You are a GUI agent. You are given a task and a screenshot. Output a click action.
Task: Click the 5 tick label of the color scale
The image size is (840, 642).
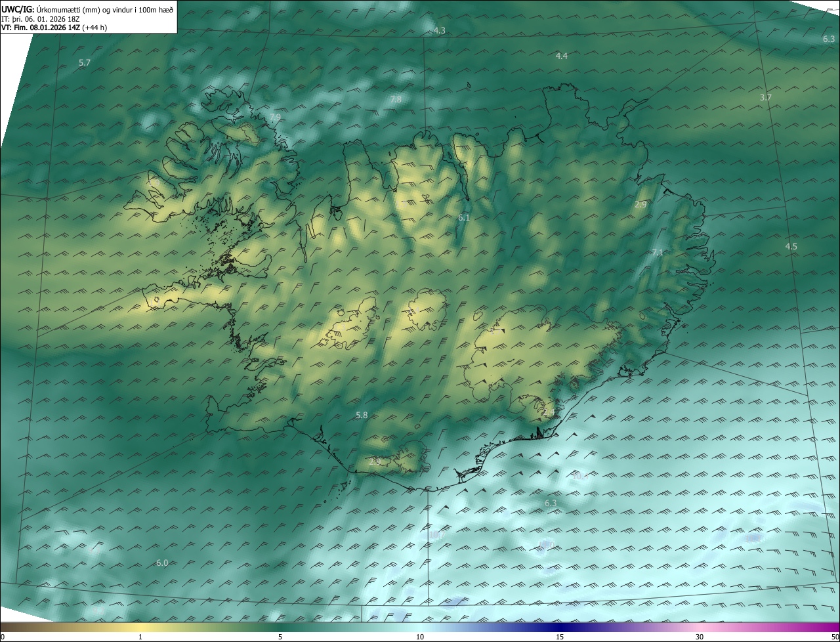[280, 637]
